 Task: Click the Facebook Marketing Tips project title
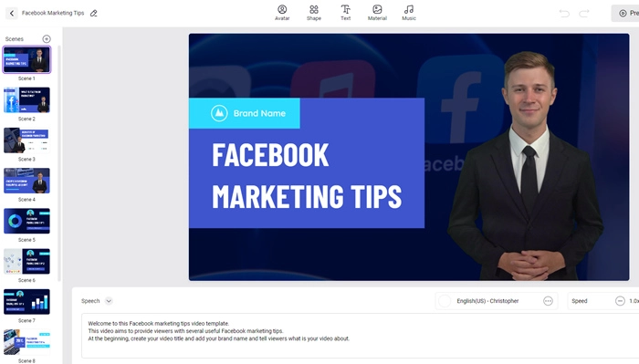(53, 13)
